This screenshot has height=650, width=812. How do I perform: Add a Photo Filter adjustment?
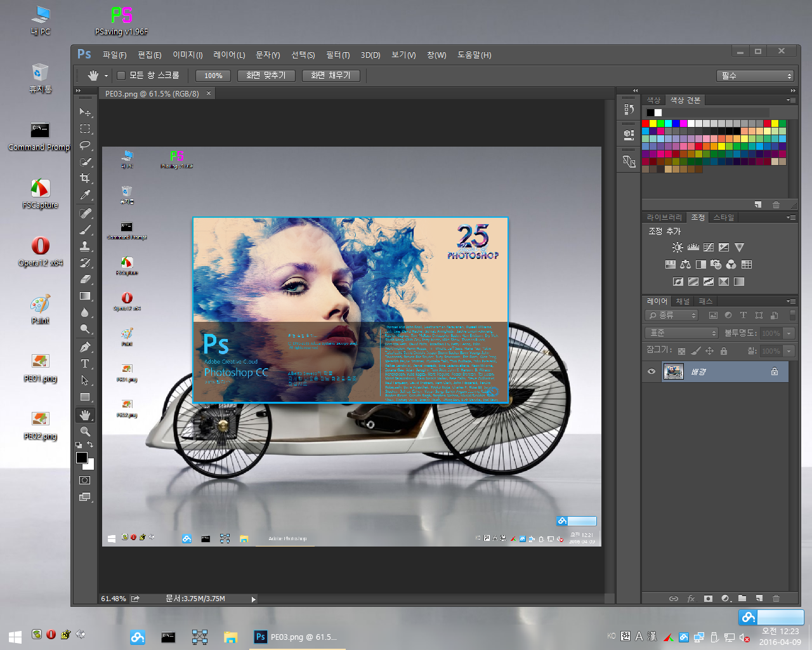(x=716, y=264)
